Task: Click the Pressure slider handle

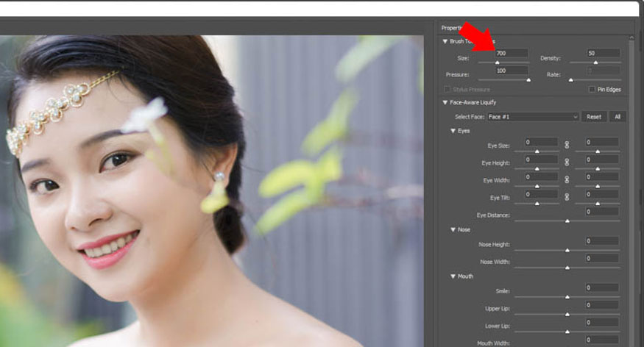Action: click(528, 80)
